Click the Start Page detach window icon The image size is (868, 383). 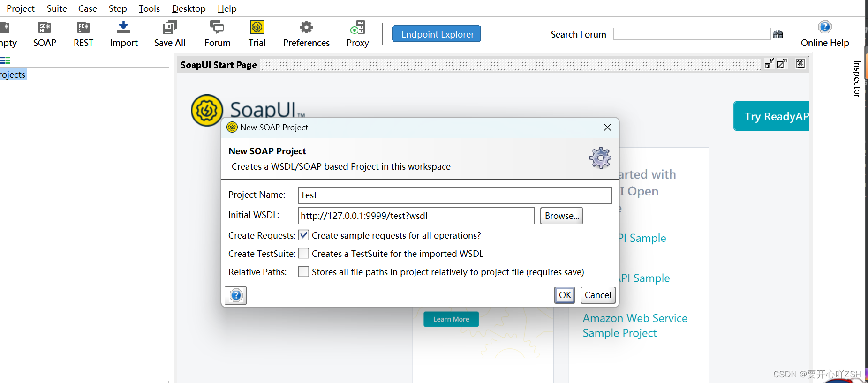pyautogui.click(x=769, y=64)
